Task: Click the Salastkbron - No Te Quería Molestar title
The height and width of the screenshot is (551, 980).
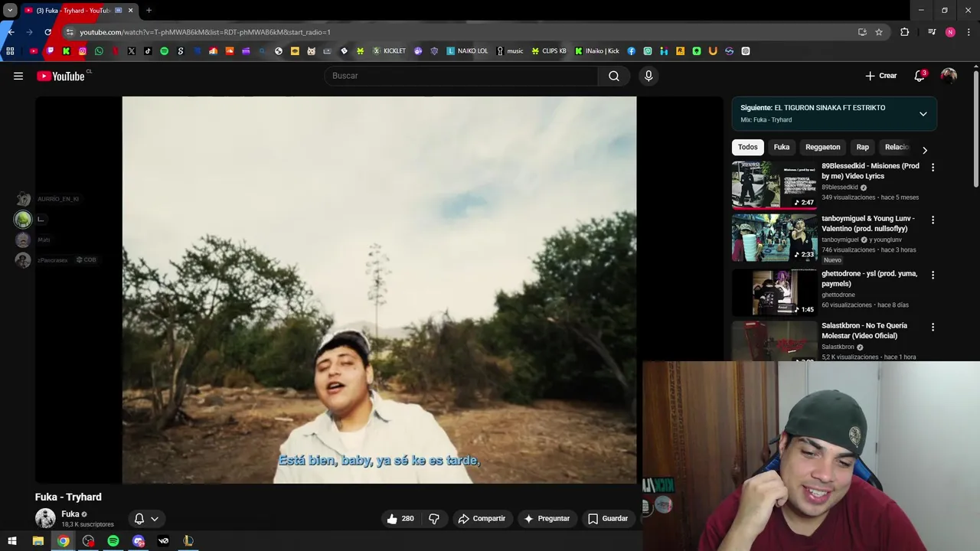Action: 864,331
